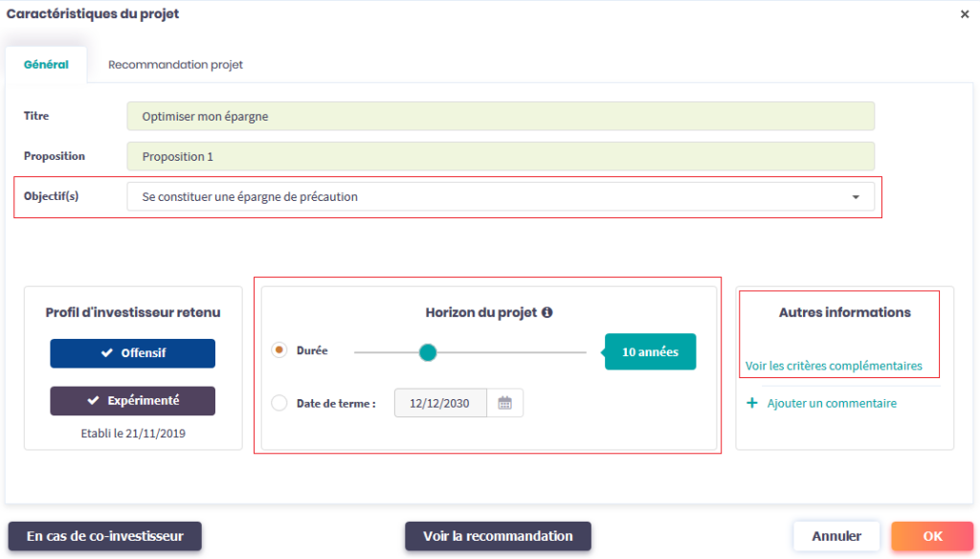Viewport: 980px width, 559px height.
Task: Click the Durée slider handle
Action: (x=428, y=352)
